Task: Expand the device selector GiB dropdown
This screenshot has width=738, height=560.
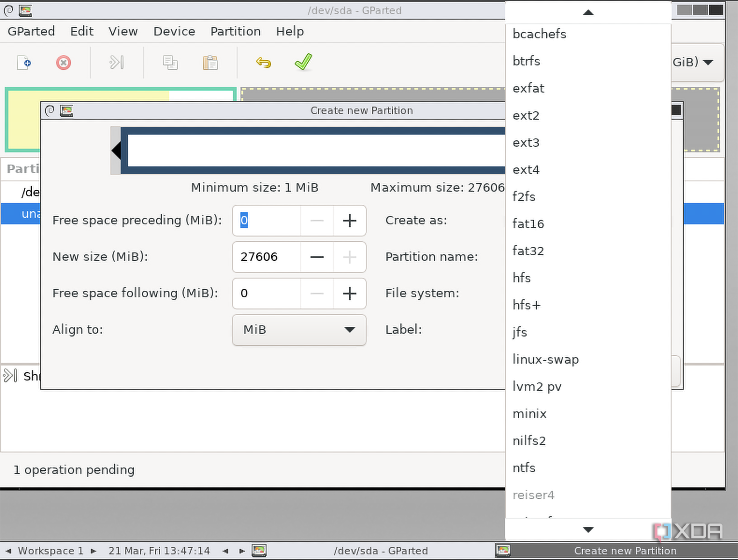Action: [x=697, y=62]
